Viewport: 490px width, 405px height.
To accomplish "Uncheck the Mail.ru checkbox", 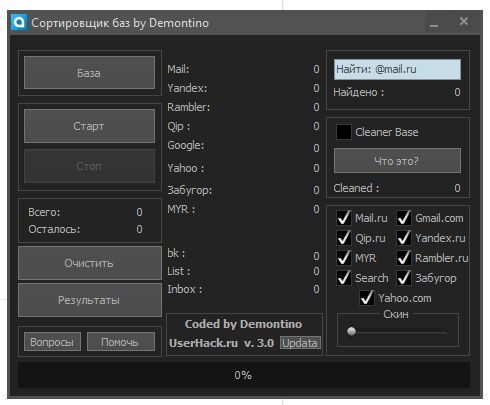I will coord(344,218).
